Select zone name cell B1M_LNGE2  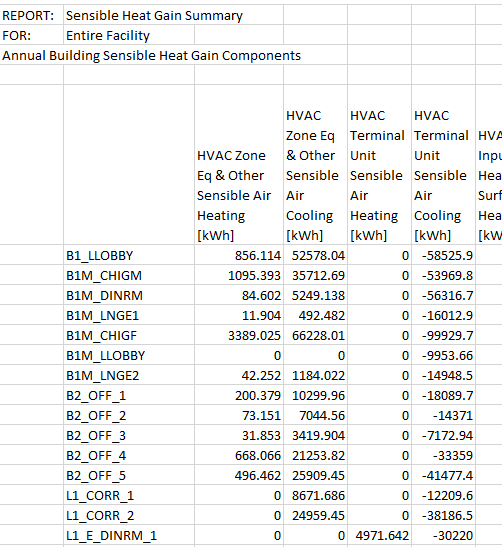coord(129,375)
